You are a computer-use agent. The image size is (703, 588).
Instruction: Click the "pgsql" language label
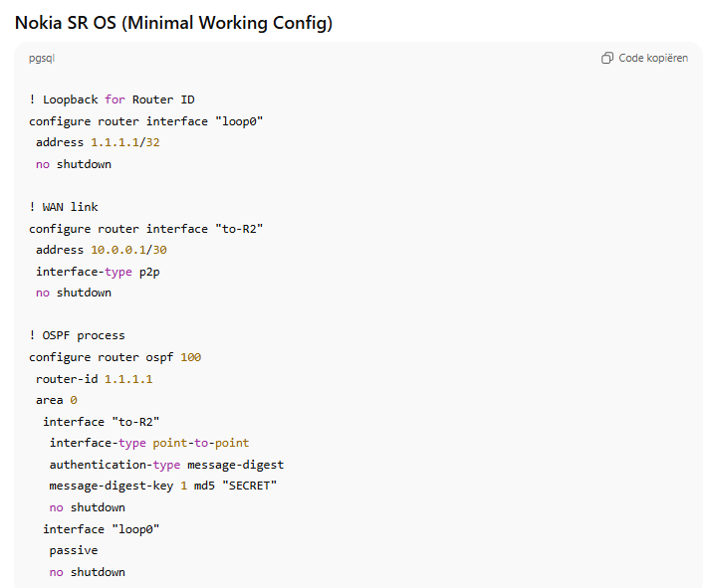pyautogui.click(x=42, y=59)
